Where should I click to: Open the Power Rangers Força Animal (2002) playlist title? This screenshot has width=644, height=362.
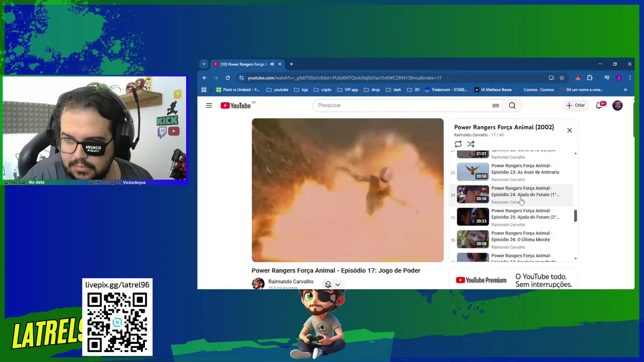504,127
